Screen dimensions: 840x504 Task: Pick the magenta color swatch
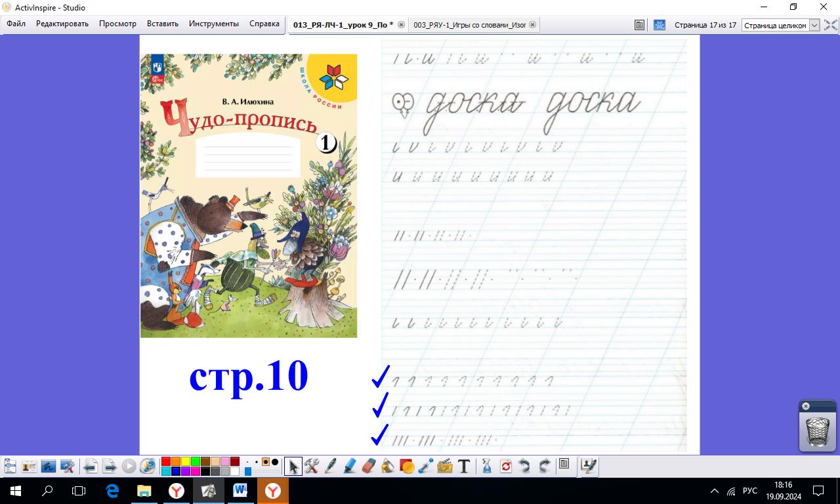pos(196,471)
